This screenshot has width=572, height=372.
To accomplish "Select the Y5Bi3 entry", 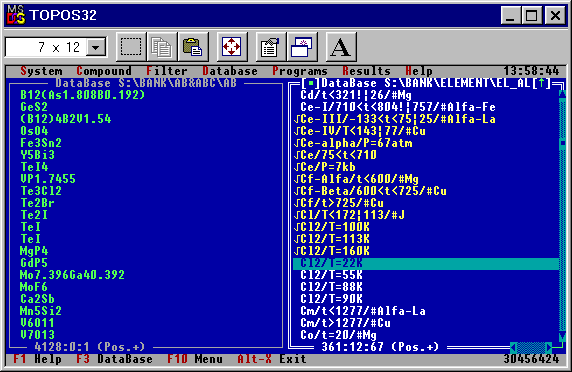I will pos(37,155).
